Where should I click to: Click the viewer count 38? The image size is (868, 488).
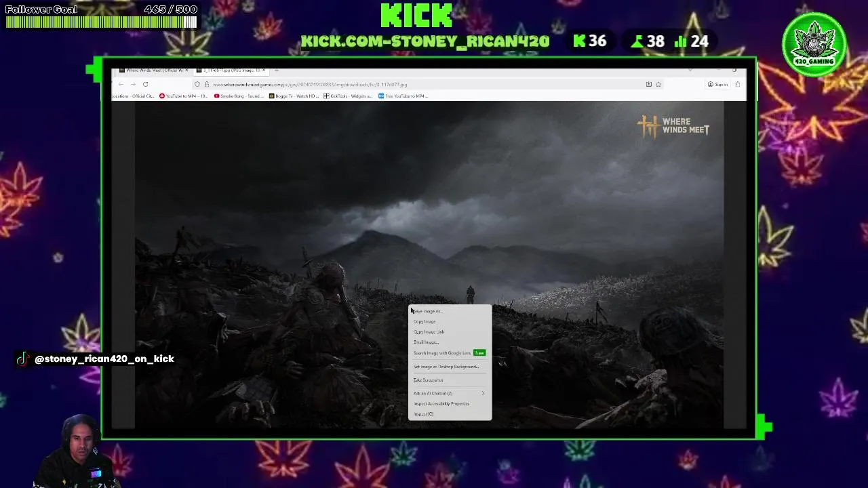pyautogui.click(x=648, y=42)
